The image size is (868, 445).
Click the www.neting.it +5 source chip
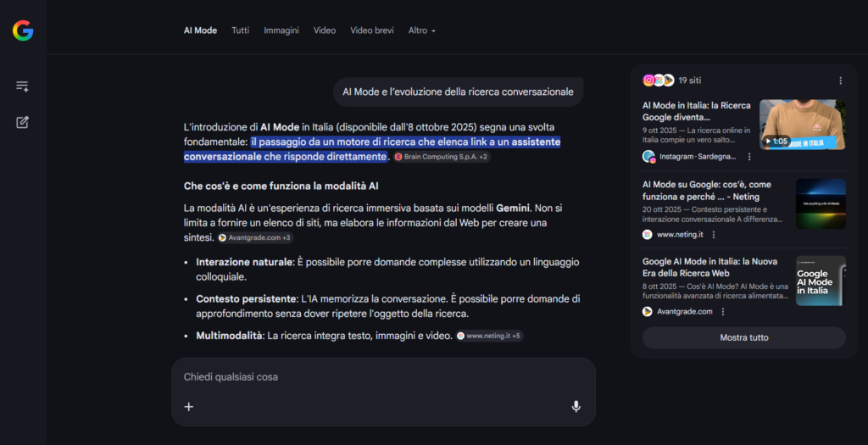489,336
